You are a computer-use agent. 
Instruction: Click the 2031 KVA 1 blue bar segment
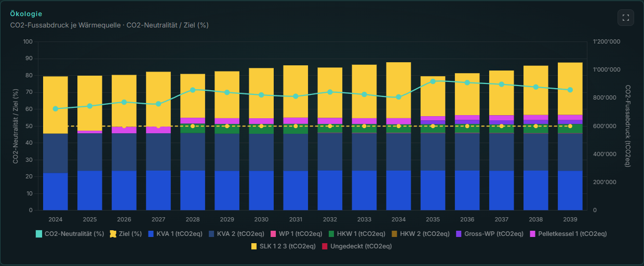click(296, 190)
